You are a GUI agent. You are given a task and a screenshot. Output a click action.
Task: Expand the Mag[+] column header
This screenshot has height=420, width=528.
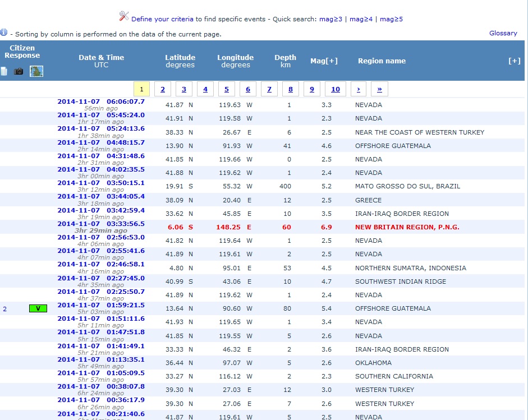tap(324, 61)
